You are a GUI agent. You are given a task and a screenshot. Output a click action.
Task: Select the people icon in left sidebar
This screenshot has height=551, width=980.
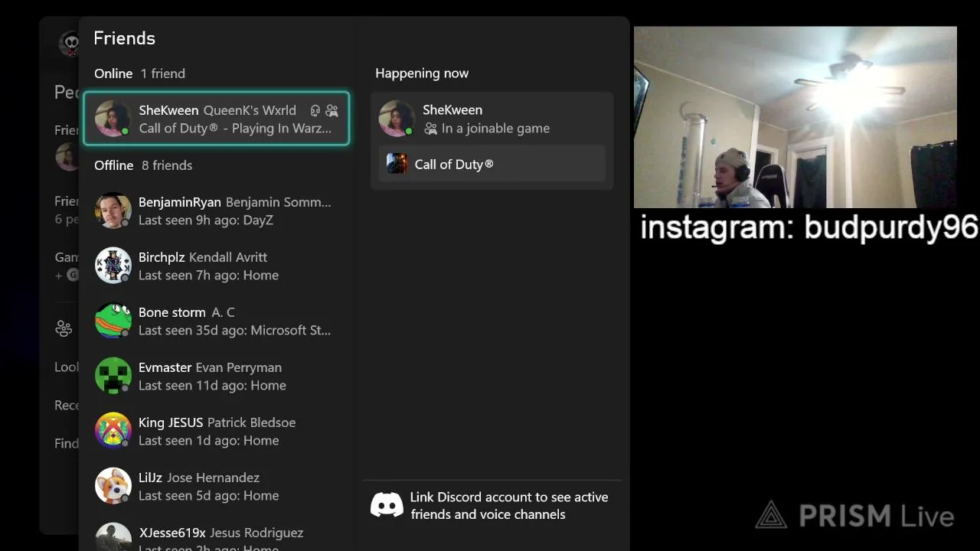[x=64, y=328]
